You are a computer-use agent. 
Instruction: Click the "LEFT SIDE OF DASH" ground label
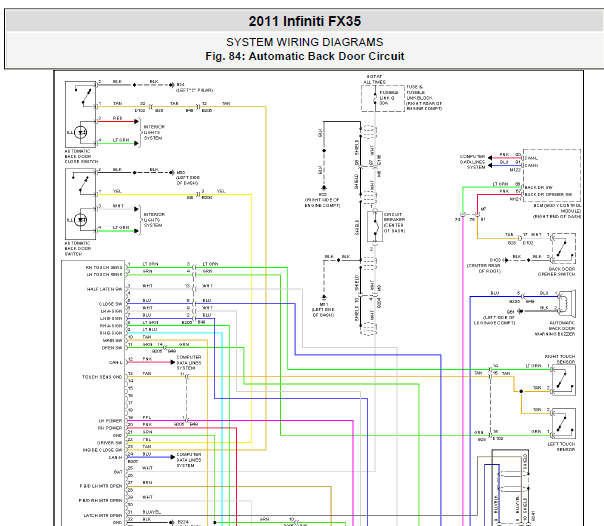coord(188,180)
